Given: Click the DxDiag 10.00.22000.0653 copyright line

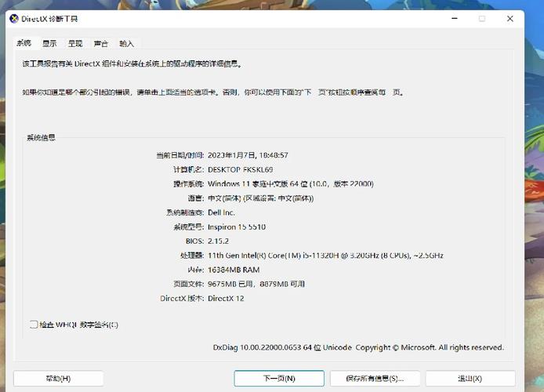Looking at the screenshot, I should pyautogui.click(x=358, y=347).
